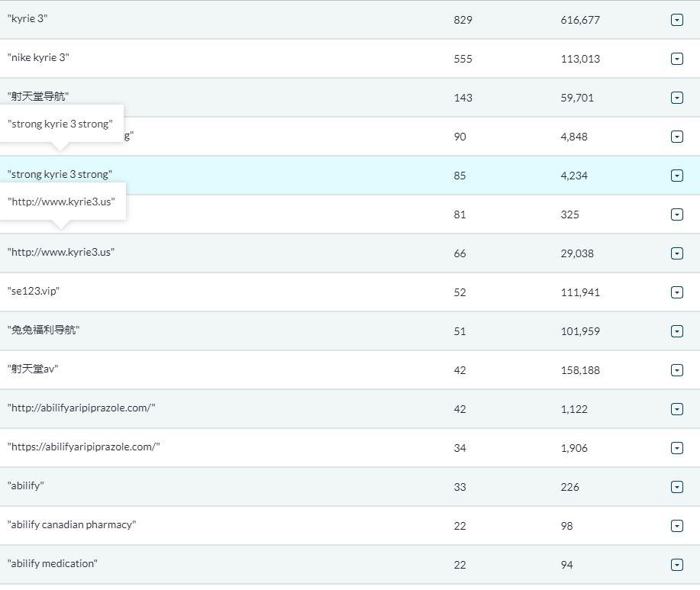
Task: Select the "kyrie 3" anchor text
Action: tap(27, 19)
